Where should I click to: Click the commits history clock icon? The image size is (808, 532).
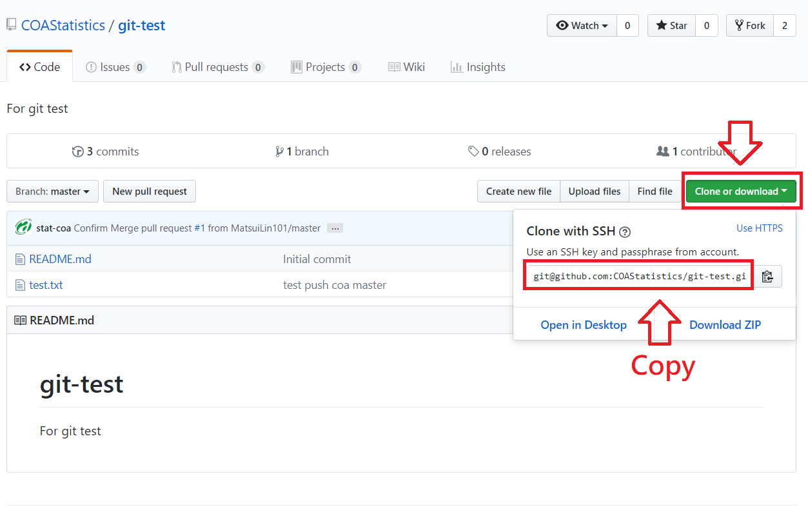pyautogui.click(x=78, y=152)
